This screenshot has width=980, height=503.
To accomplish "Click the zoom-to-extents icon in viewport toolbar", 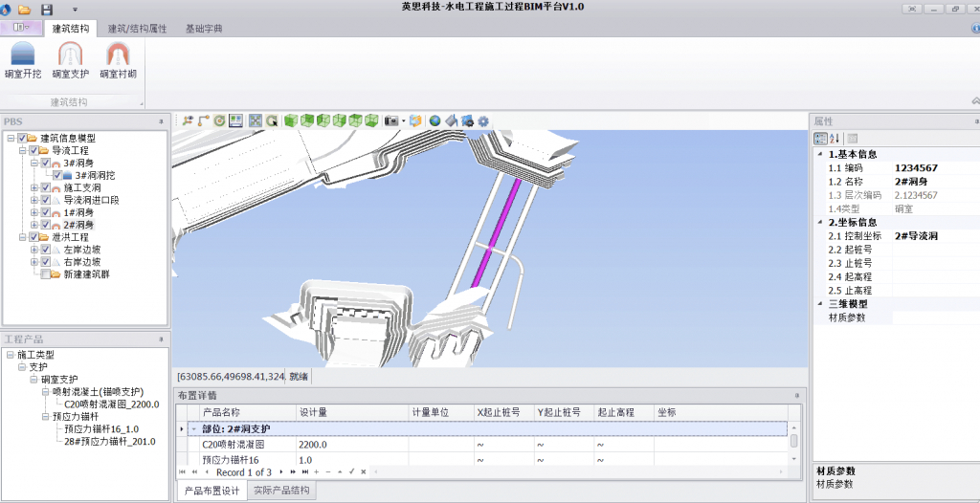I will 256,121.
